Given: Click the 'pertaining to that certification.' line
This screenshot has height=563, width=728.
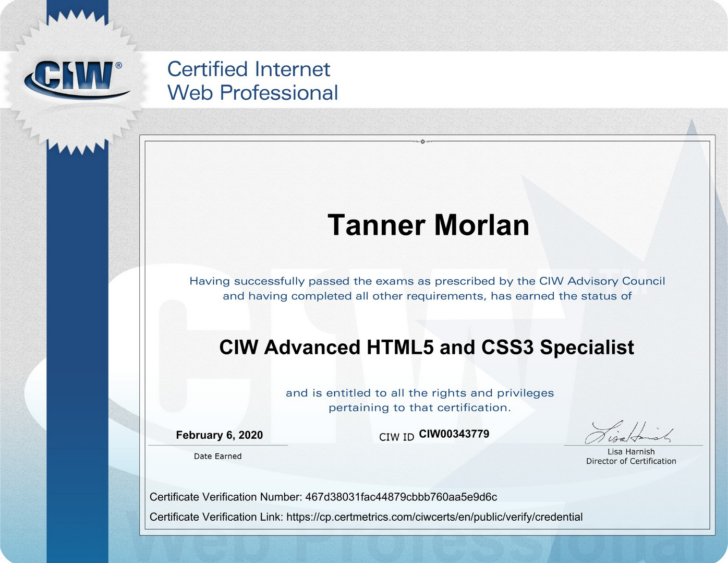Looking at the screenshot, I should pyautogui.click(x=420, y=408).
